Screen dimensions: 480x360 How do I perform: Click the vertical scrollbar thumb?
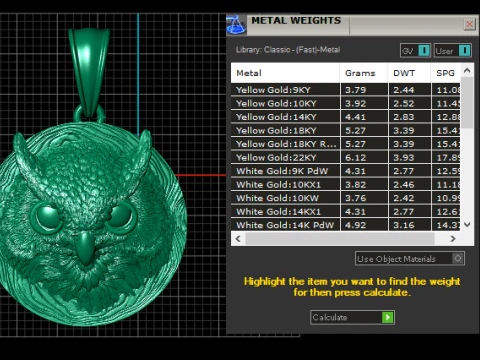coord(467,103)
